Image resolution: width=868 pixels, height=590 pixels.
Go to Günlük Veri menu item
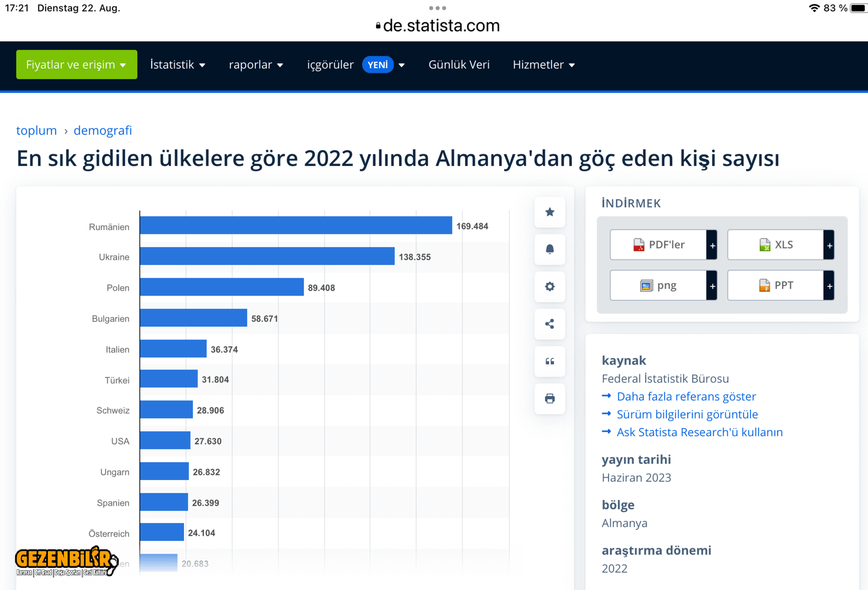tap(459, 65)
